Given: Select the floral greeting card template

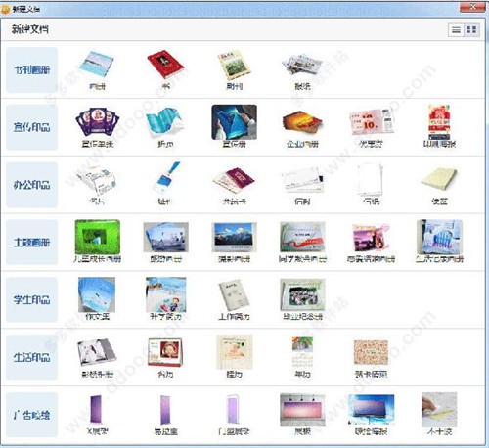Looking at the screenshot, I should 371,353.
